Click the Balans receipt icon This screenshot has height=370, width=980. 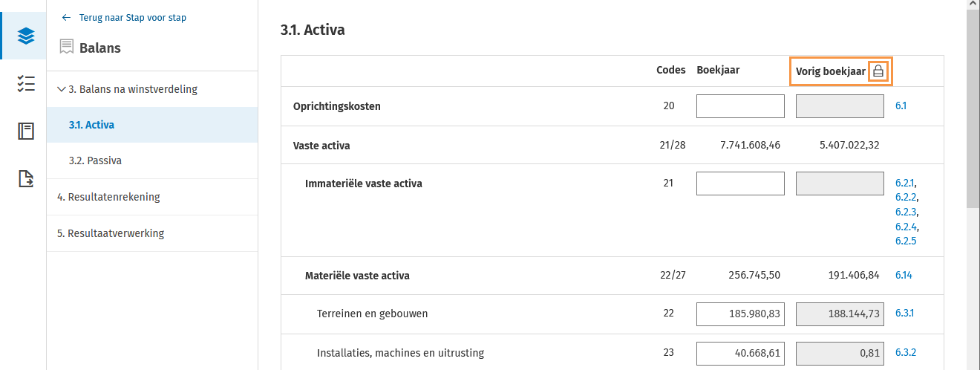coord(67,48)
